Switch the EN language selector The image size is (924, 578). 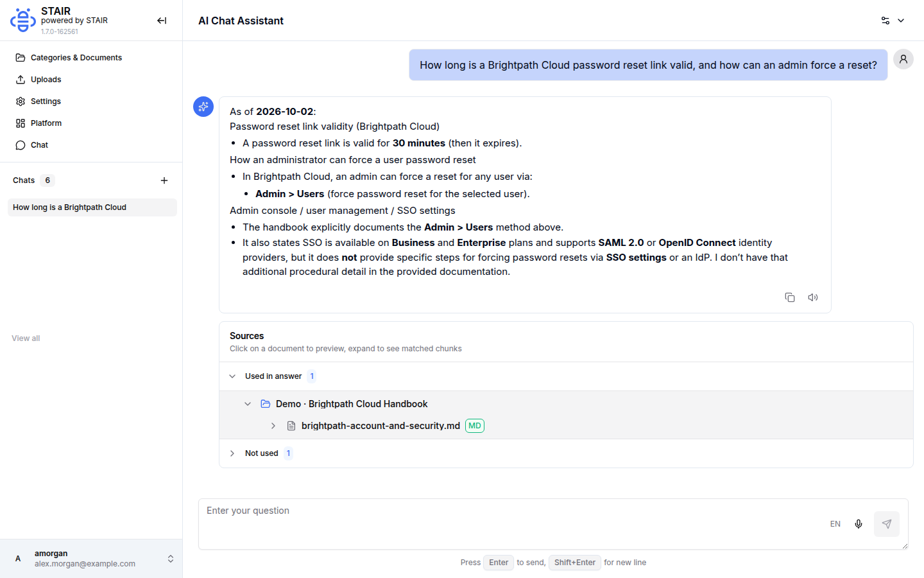point(835,524)
